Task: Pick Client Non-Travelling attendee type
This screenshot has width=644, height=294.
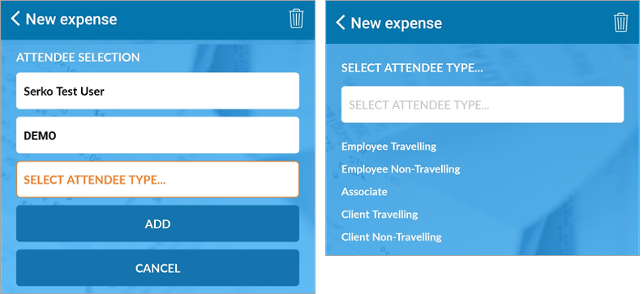Action: tap(392, 237)
